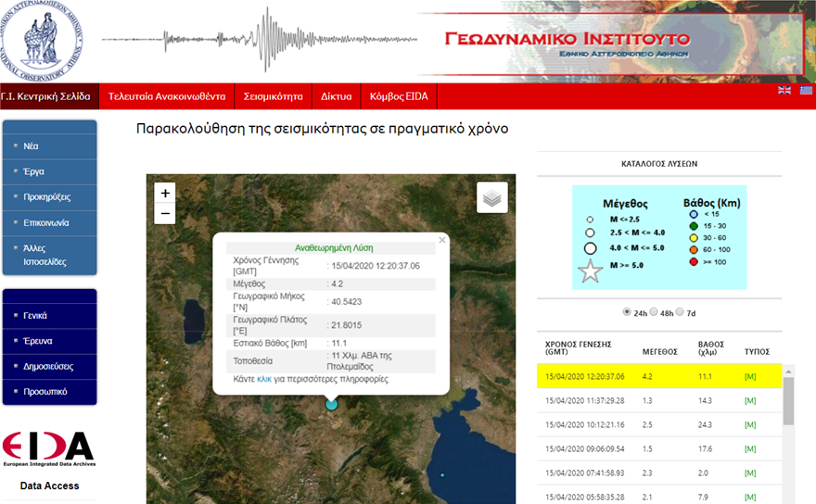
Task: Click the National Observatory of Athens logo
Action: pos(40,40)
